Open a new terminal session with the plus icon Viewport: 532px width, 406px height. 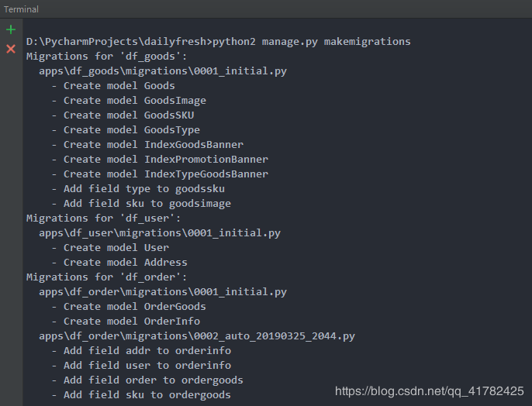click(10, 30)
